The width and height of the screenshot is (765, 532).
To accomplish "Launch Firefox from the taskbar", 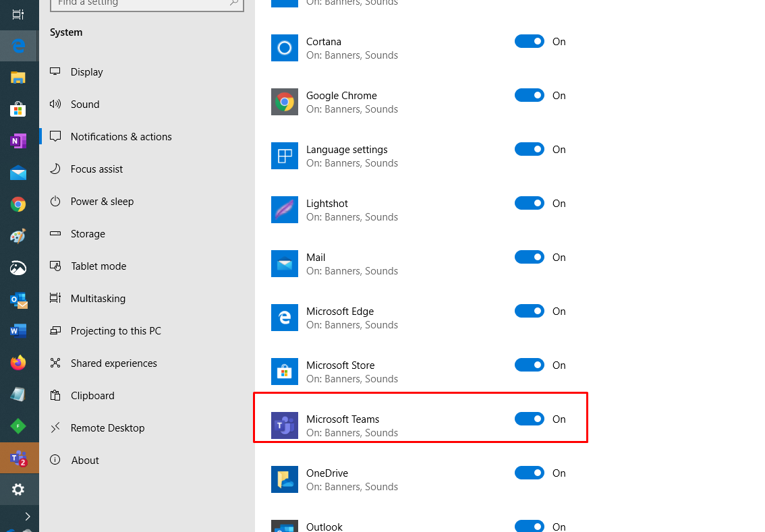I will 18,363.
